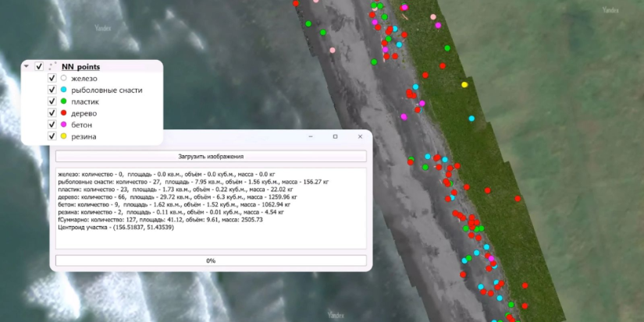Click the white железо legend symbol
644x322 pixels.
(x=63, y=78)
